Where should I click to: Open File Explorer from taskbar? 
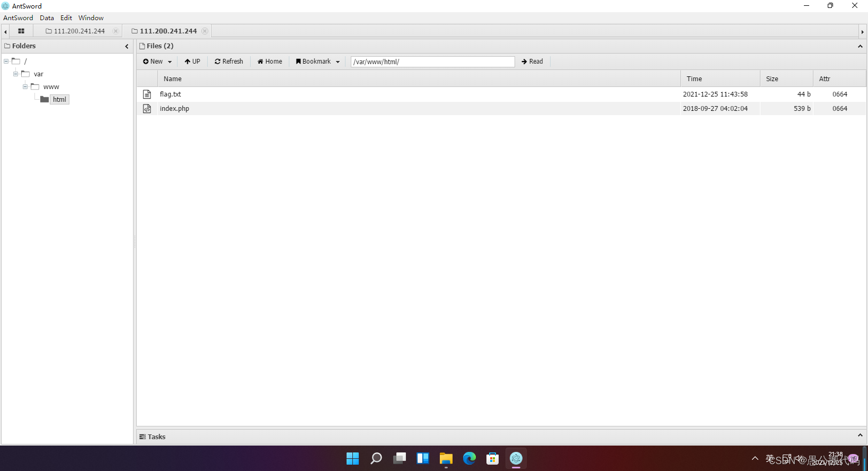tap(446, 458)
